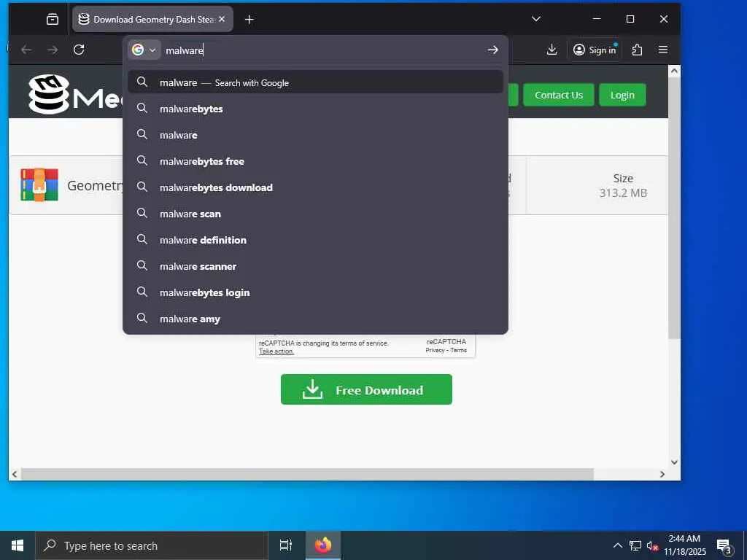747x560 pixels.
Task: Open the Firefox hamburger menu
Action: (662, 50)
